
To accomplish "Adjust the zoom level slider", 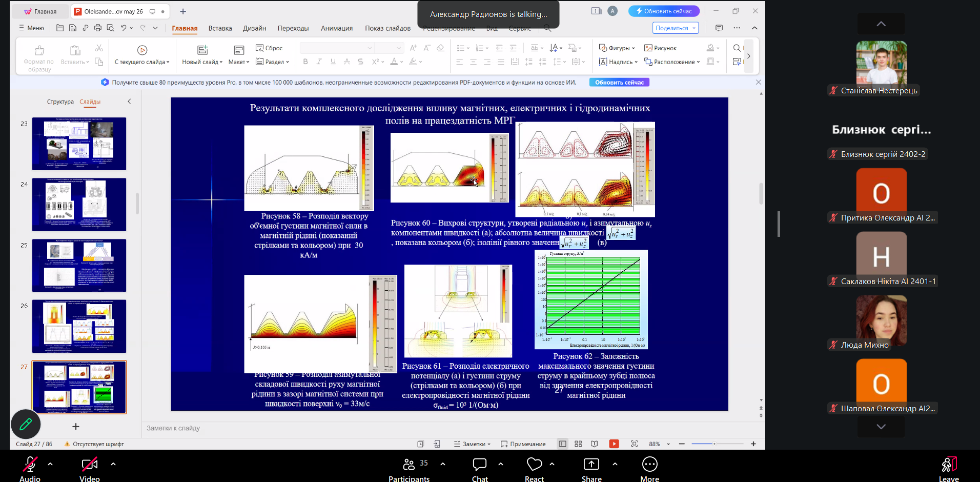I will [x=714, y=444].
